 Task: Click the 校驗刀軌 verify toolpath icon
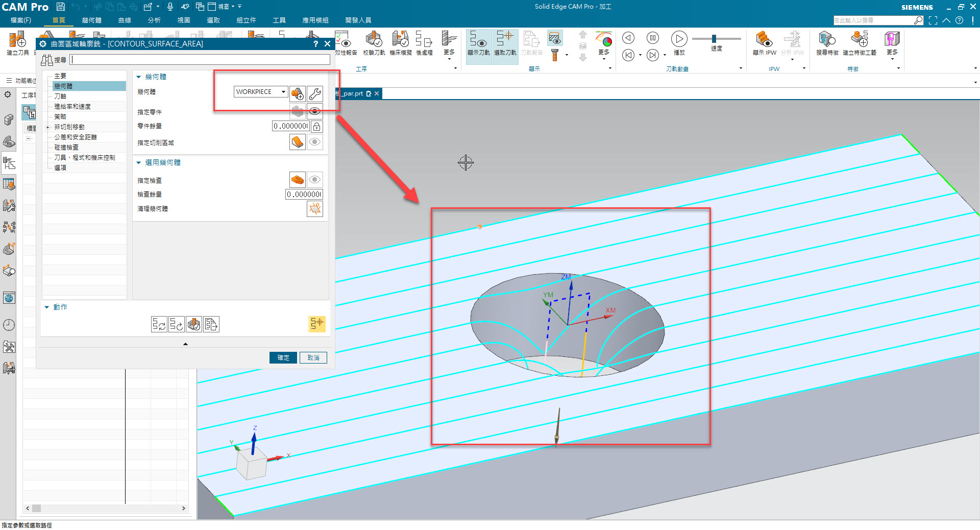(374, 43)
